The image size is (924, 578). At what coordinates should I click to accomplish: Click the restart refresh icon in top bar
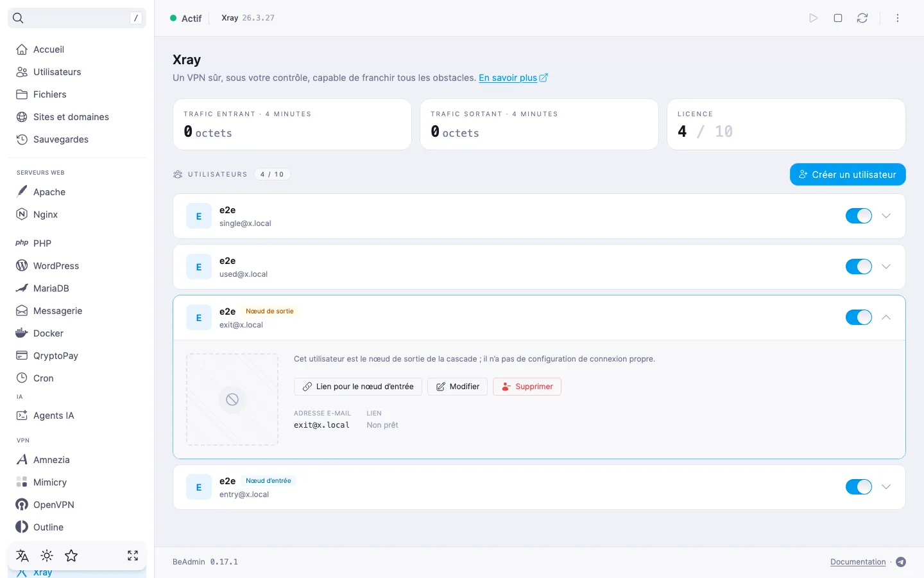pyautogui.click(x=862, y=18)
